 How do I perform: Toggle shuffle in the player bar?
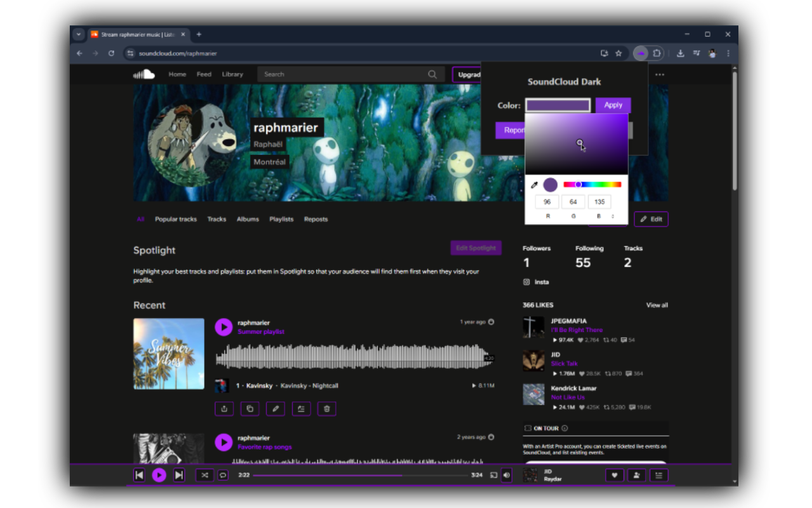point(204,474)
